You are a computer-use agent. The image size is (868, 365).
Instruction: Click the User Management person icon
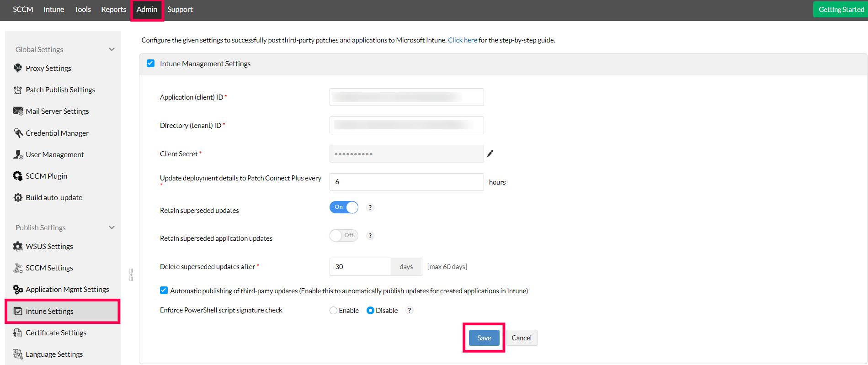pos(18,154)
